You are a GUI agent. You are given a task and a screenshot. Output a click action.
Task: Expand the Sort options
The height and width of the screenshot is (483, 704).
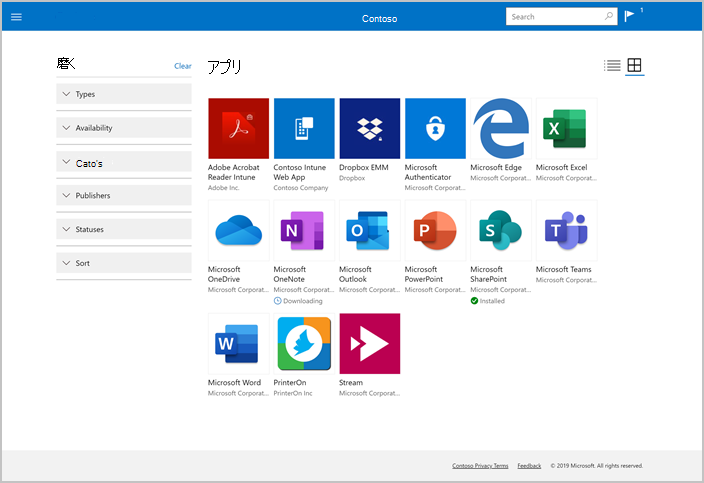click(124, 263)
